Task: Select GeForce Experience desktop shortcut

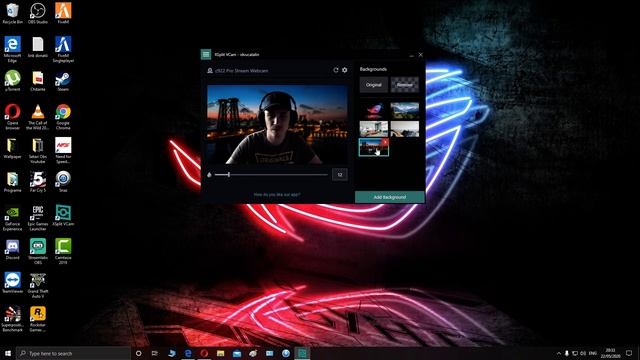Action: tap(13, 218)
